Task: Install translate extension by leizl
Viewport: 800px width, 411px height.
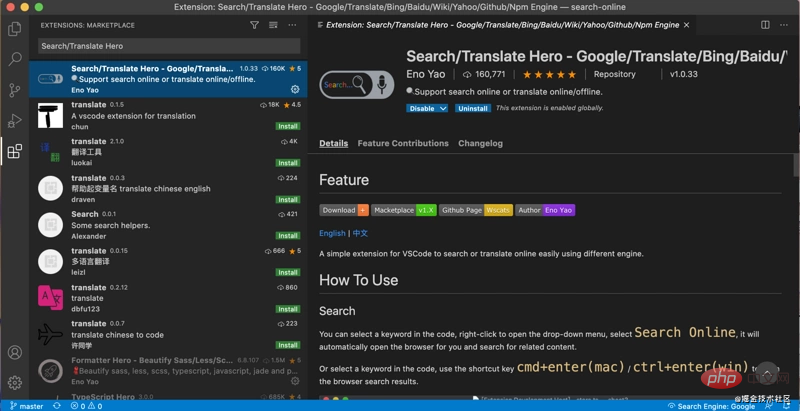Action: click(288, 272)
